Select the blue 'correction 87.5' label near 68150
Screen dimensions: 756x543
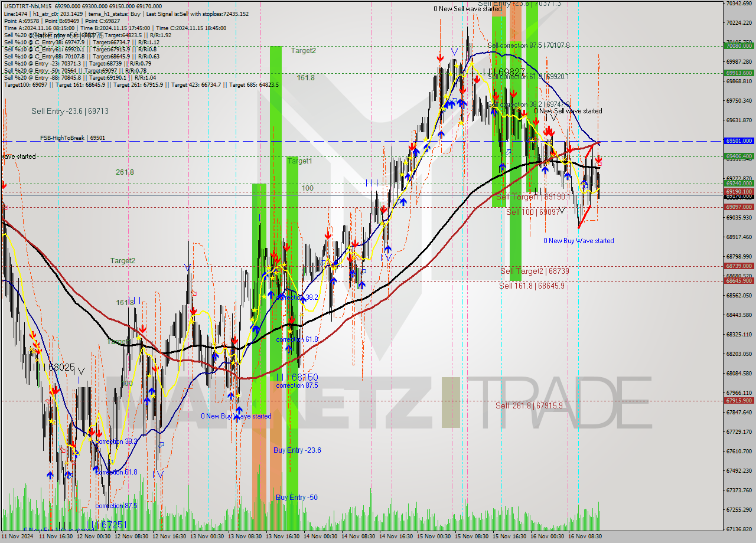click(297, 385)
